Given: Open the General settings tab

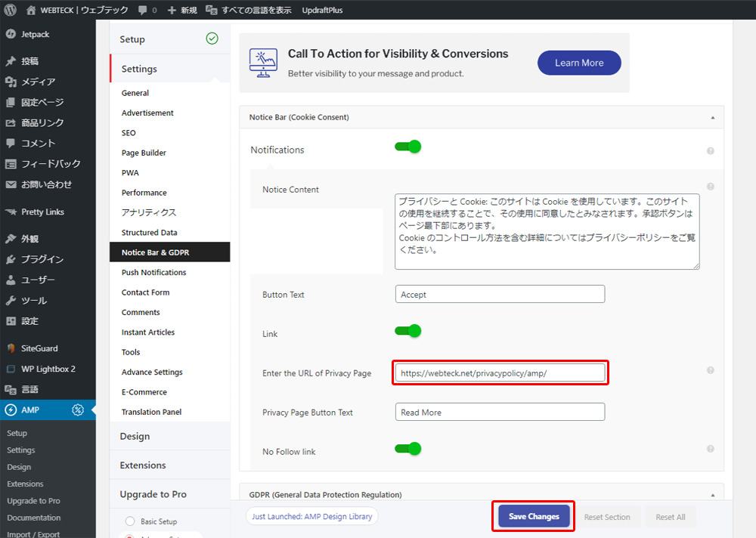Looking at the screenshot, I should [x=135, y=93].
